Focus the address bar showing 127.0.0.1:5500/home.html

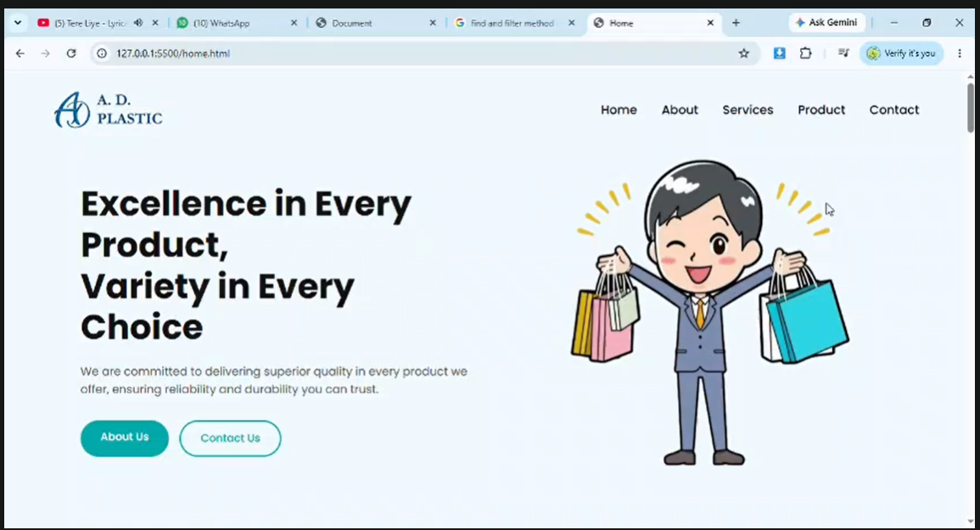pyautogui.click(x=425, y=53)
